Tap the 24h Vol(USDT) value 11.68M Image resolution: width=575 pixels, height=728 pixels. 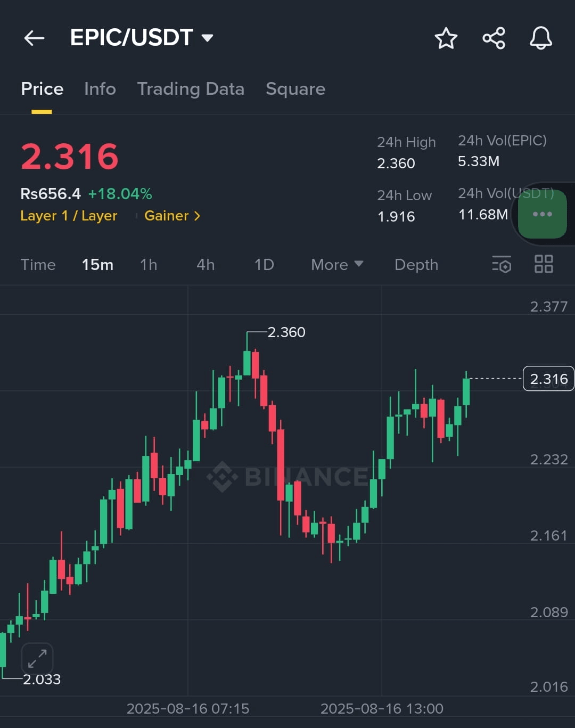[x=483, y=215]
